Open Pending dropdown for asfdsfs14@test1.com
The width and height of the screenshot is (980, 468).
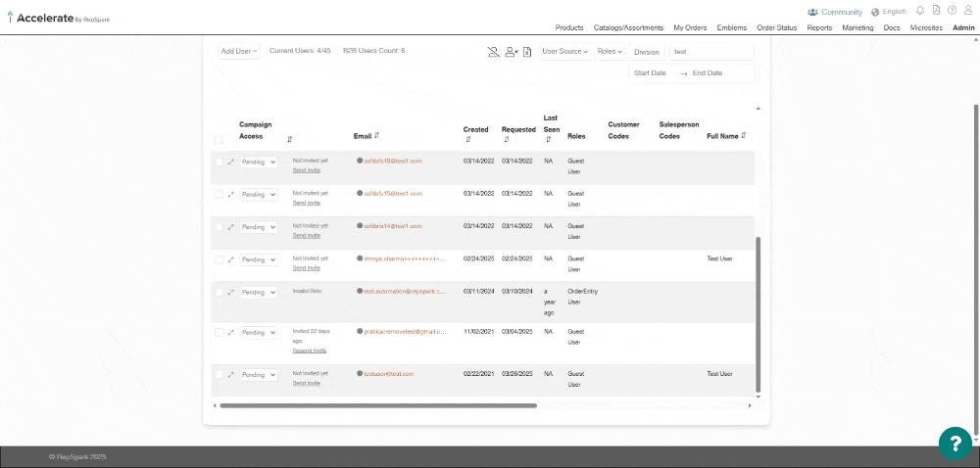click(x=259, y=227)
